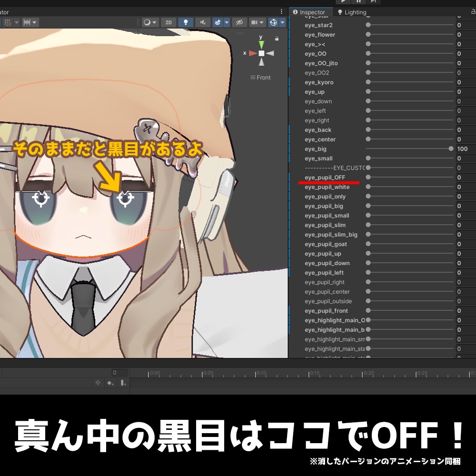Select the Inspector tab
476x476 pixels.
click(310, 12)
